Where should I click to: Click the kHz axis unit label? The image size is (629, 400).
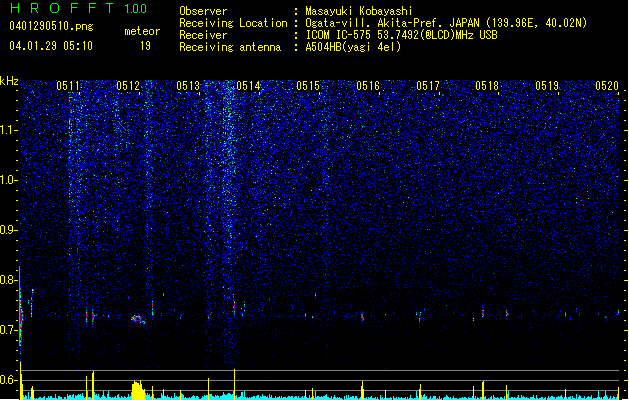[x=9, y=81]
